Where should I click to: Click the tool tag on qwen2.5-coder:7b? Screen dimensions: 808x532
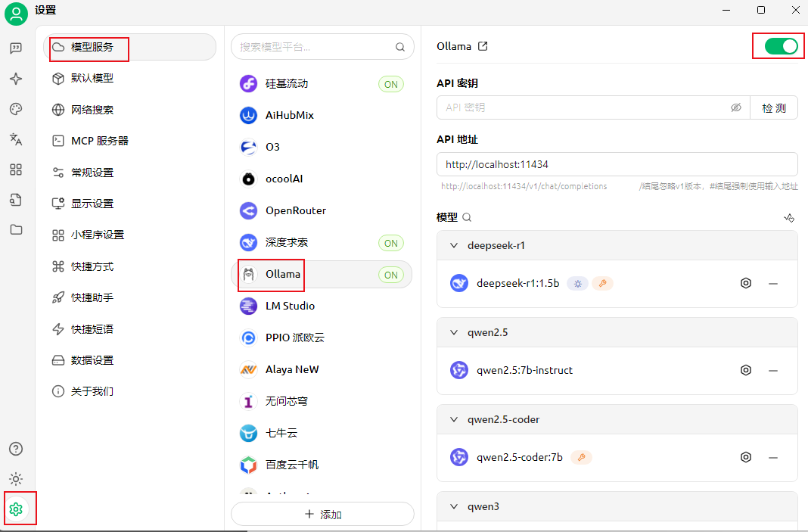(x=581, y=457)
